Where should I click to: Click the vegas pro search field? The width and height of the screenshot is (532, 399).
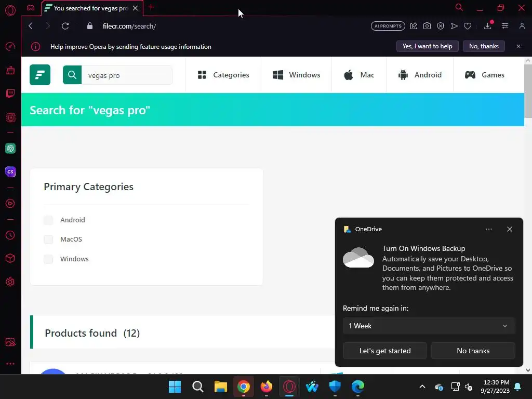pyautogui.click(x=127, y=75)
